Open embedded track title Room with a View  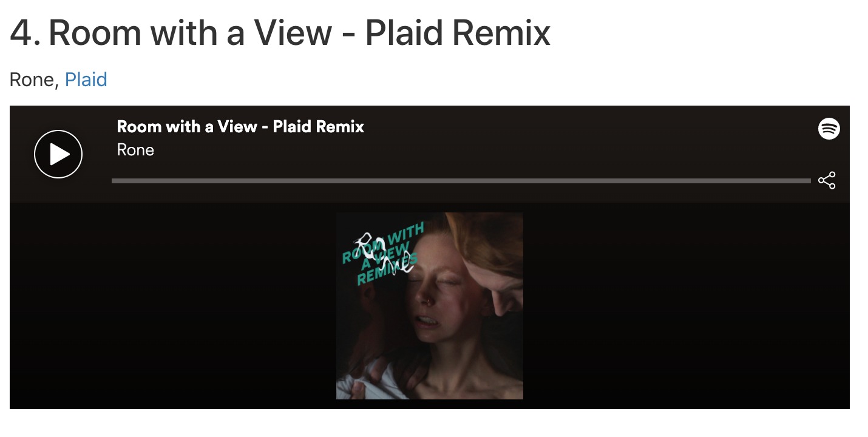click(x=240, y=127)
